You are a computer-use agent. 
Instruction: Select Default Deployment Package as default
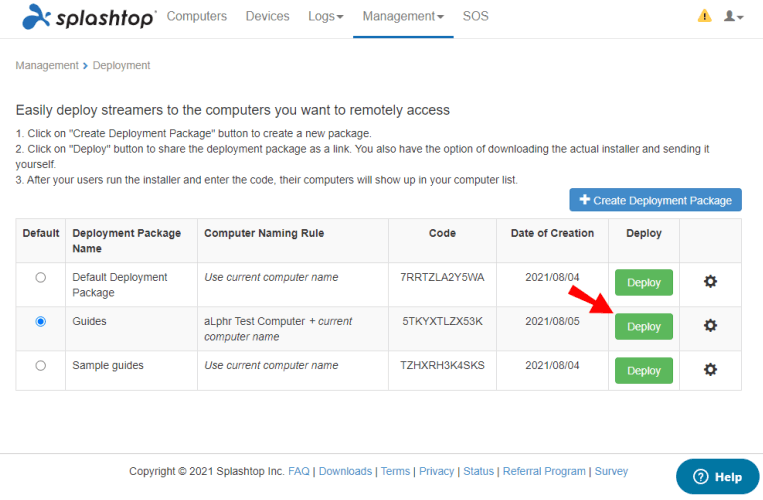(x=40, y=278)
